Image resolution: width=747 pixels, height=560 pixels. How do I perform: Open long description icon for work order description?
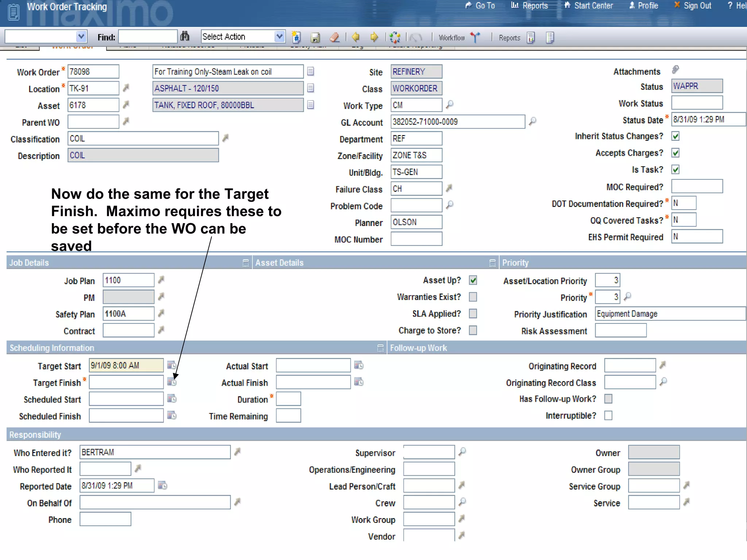[x=310, y=71]
